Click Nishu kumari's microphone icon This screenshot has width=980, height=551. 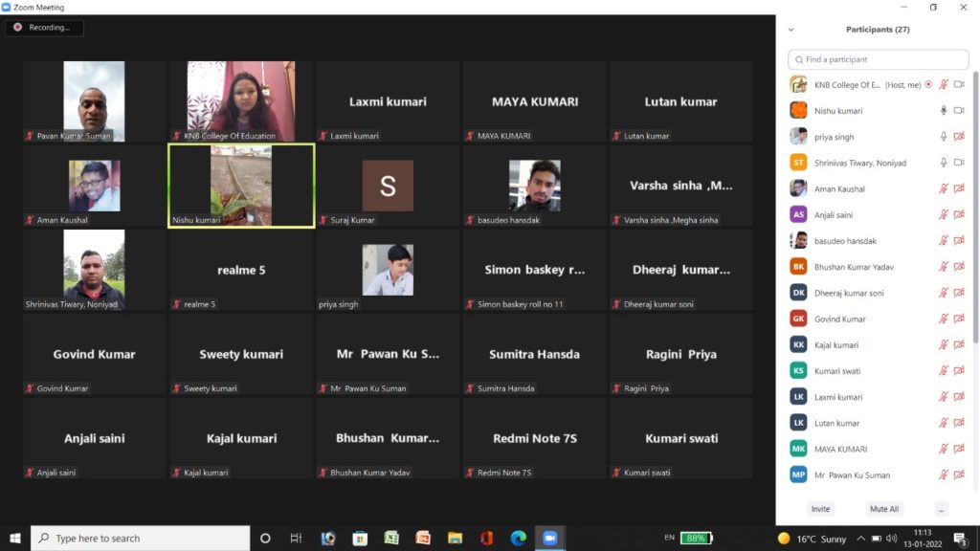click(944, 111)
